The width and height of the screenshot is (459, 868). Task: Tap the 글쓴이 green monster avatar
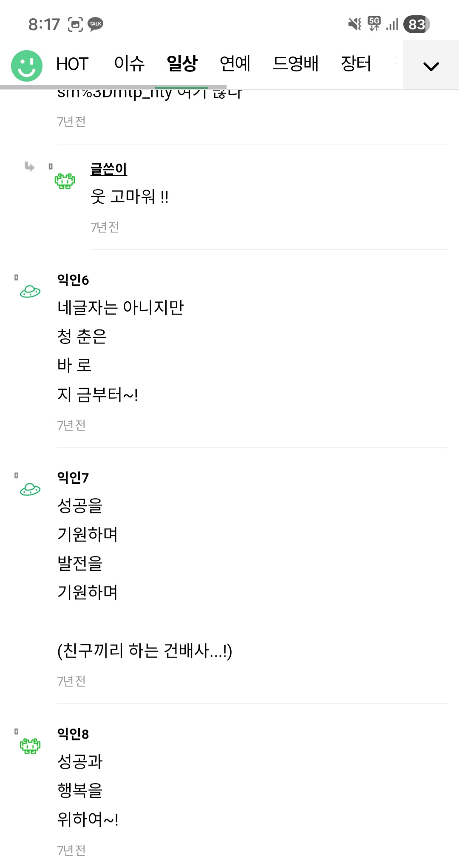pos(65,181)
